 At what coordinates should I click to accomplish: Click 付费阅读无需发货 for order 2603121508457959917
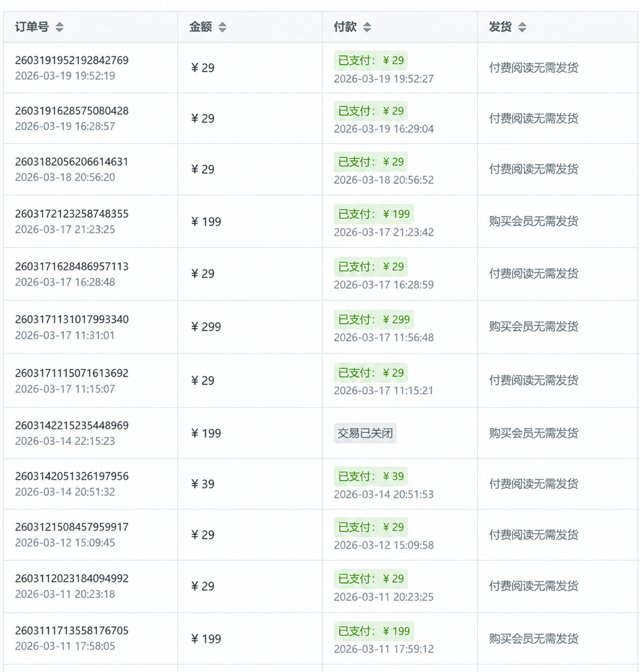(534, 535)
